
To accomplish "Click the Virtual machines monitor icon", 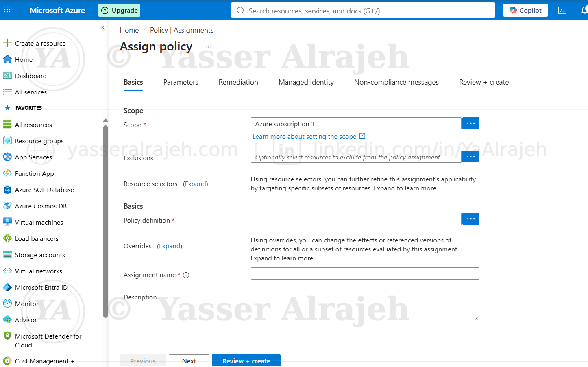I will pyautogui.click(x=7, y=222).
